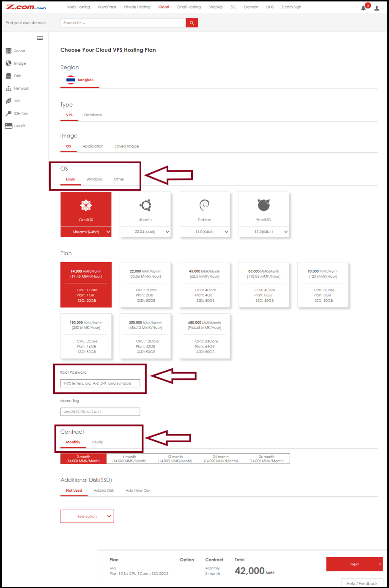This screenshot has width=389, height=588.
Task: Select the 12 month contract duration
Action: tap(175, 458)
